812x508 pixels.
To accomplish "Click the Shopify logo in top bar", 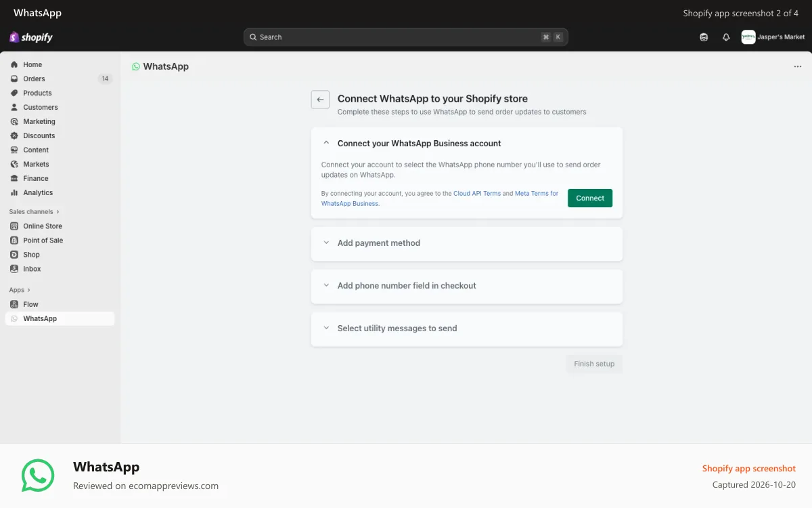I will tap(31, 37).
